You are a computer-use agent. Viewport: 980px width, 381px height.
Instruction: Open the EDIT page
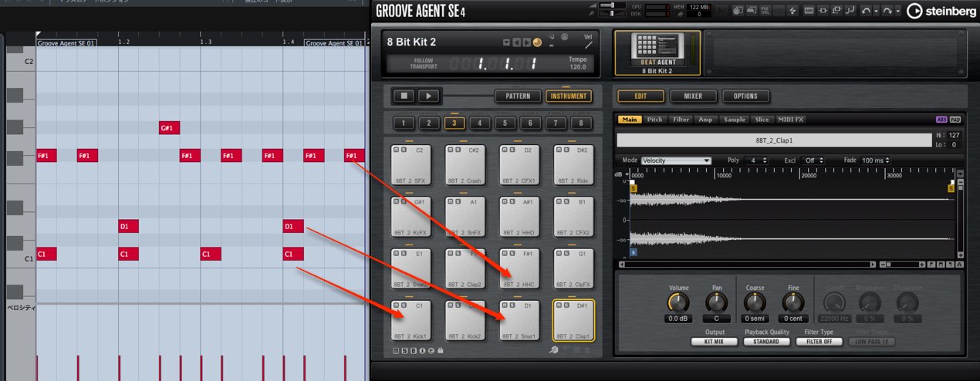tap(640, 96)
